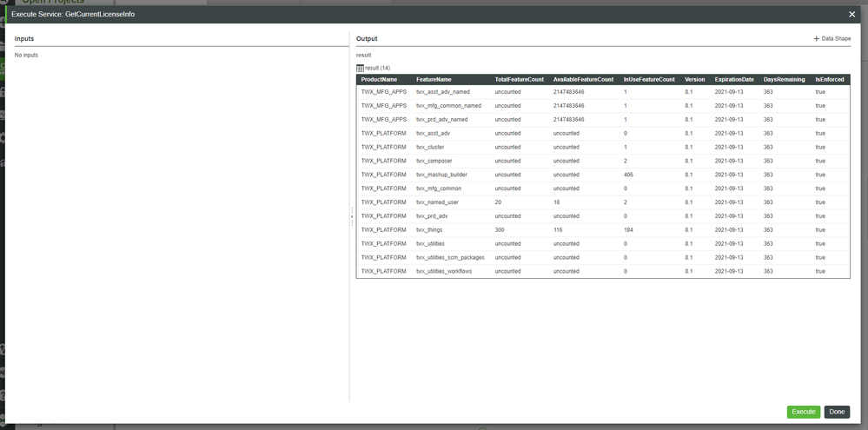Image resolution: width=868 pixels, height=430 pixels.
Task: Click the Version column header
Action: pos(695,79)
